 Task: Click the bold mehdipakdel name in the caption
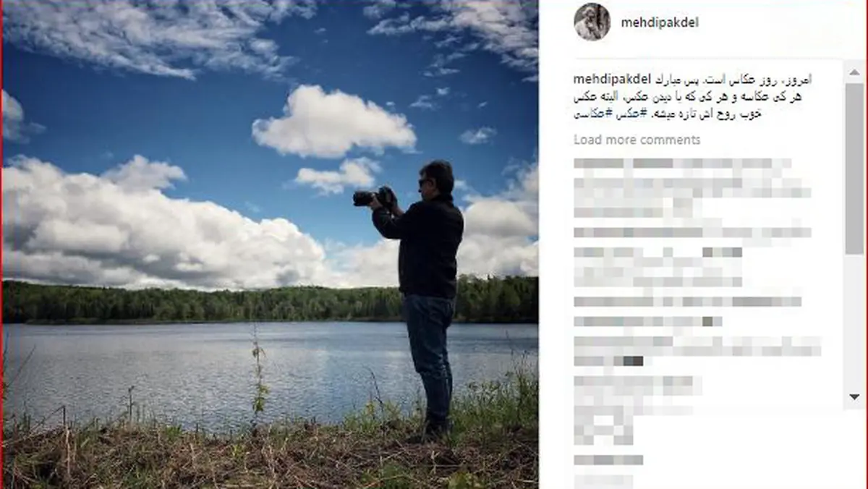pos(613,78)
